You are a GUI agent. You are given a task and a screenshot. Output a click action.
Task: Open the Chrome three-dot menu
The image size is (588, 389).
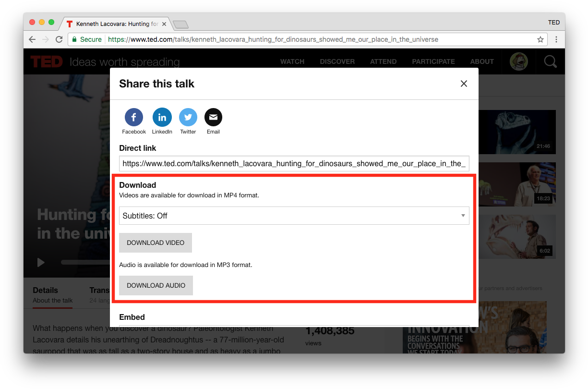pos(556,39)
